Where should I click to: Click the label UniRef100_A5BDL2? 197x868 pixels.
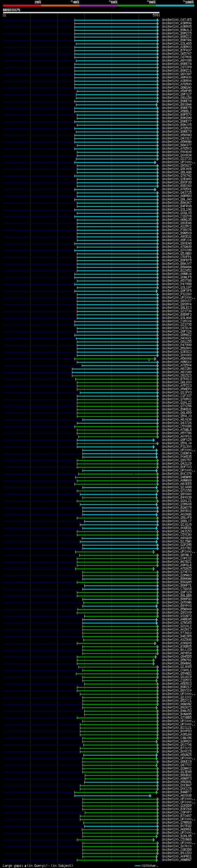coord(177,111)
